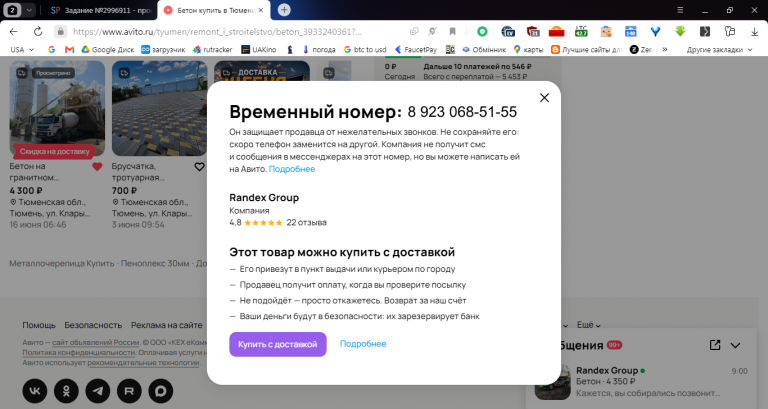Open the browser downloads icon
This screenshot has width=768, height=409.
tap(754, 32)
